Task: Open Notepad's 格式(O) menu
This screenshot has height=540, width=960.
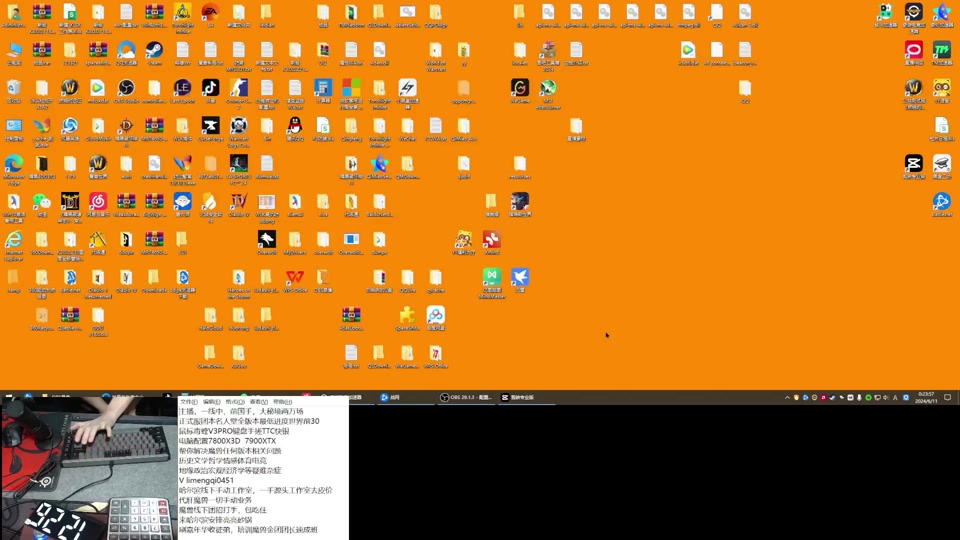Action: 235,402
